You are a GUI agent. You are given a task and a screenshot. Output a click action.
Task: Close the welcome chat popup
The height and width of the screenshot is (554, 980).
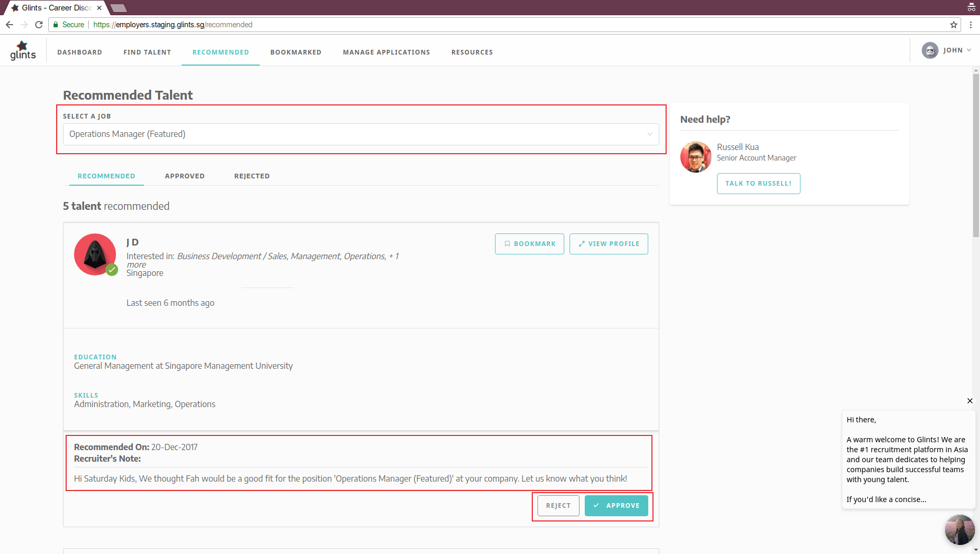(970, 401)
